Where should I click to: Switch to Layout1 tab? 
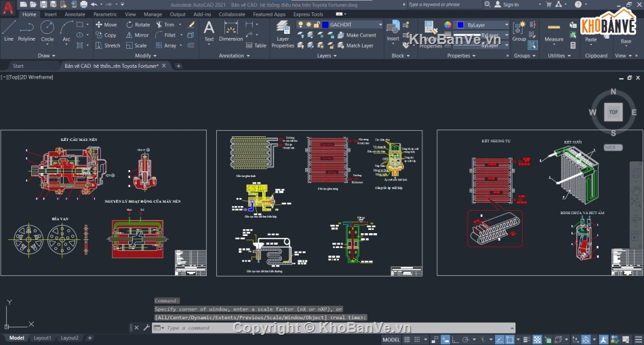pos(42,338)
